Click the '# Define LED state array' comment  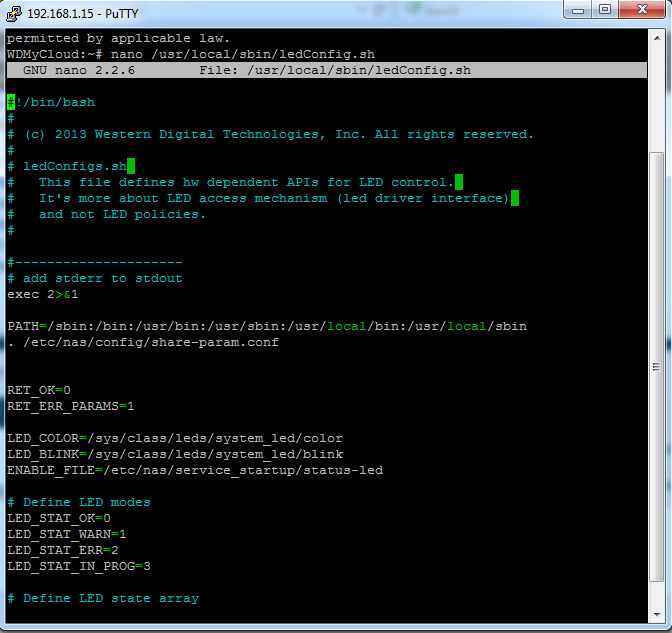pyautogui.click(x=103, y=598)
